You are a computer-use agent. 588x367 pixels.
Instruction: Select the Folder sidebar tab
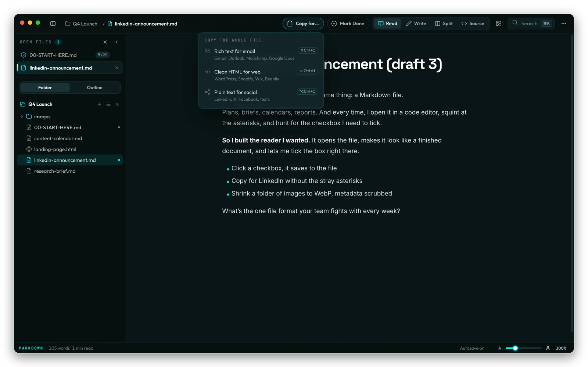coord(45,87)
